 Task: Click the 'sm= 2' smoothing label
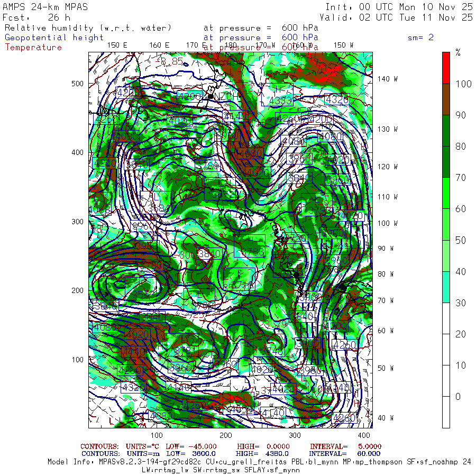coord(421,38)
